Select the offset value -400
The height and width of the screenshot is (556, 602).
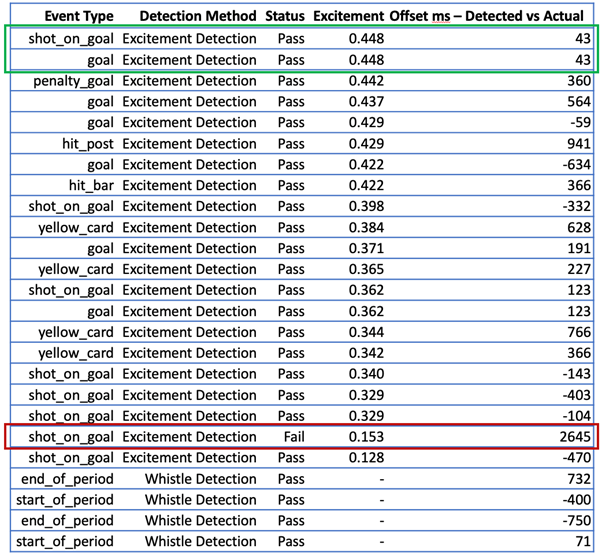pos(577,500)
